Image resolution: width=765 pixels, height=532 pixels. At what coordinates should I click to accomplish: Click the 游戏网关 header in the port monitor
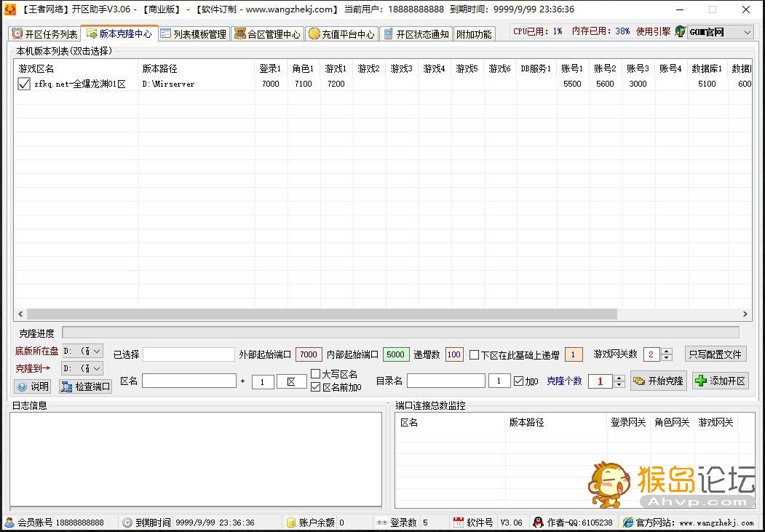[716, 422]
